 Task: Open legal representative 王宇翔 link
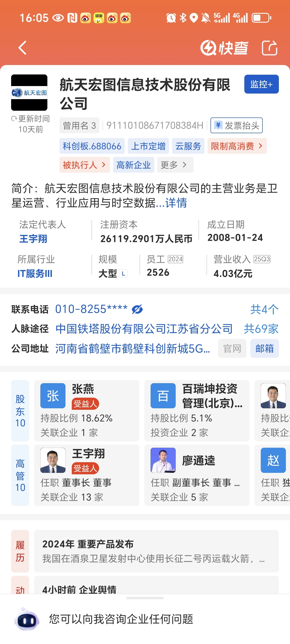(33, 239)
